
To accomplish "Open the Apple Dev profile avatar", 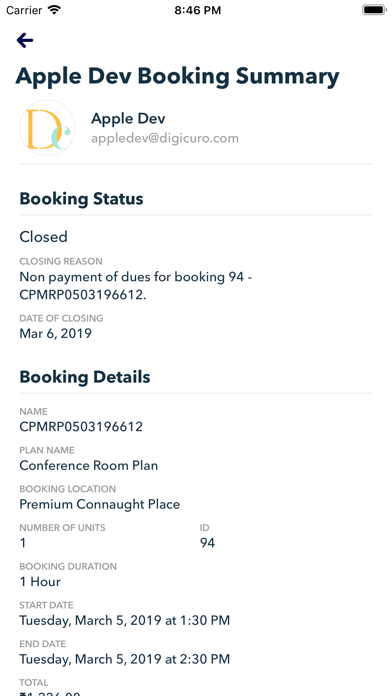I will [x=48, y=128].
